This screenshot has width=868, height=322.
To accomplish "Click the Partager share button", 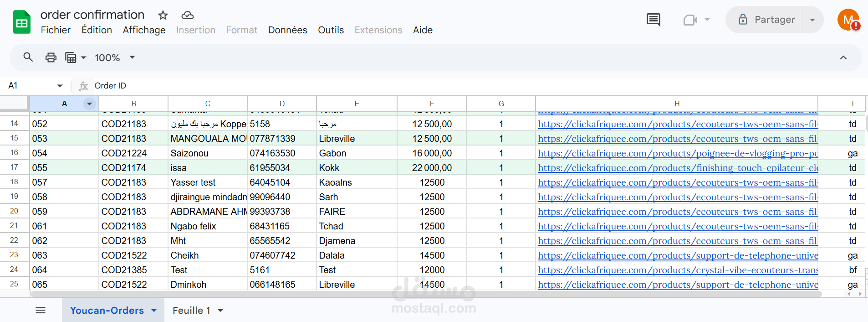I will tap(766, 20).
